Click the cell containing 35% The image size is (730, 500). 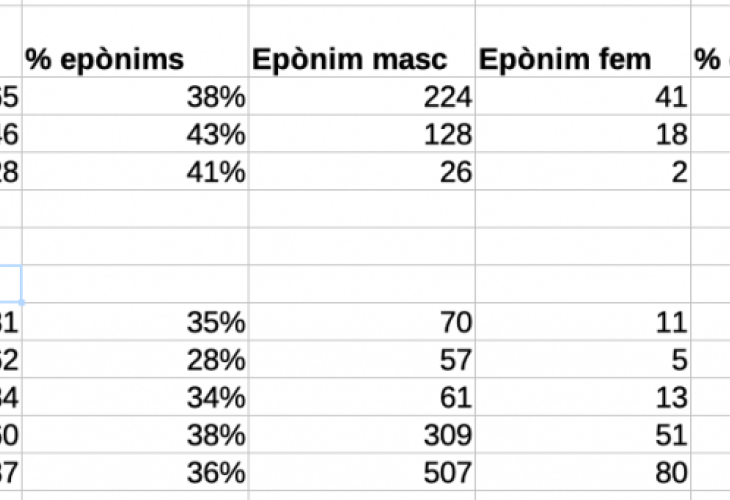click(x=135, y=322)
